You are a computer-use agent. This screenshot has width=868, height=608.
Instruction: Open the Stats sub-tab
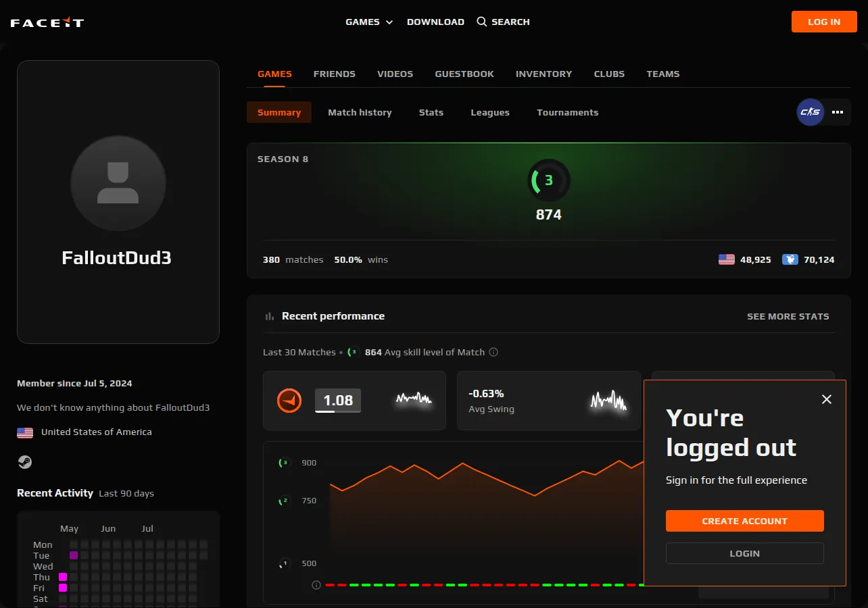pyautogui.click(x=431, y=112)
